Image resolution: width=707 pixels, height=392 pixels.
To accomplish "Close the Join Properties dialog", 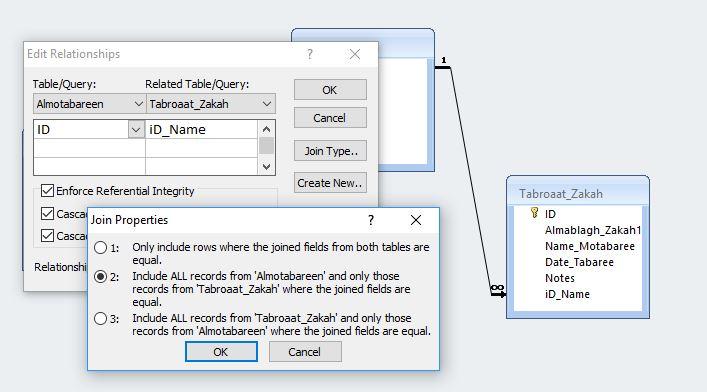I will click(416, 220).
